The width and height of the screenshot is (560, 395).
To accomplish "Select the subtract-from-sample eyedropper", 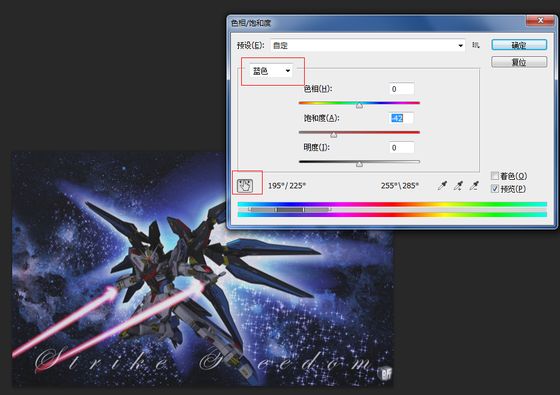I will point(474,185).
